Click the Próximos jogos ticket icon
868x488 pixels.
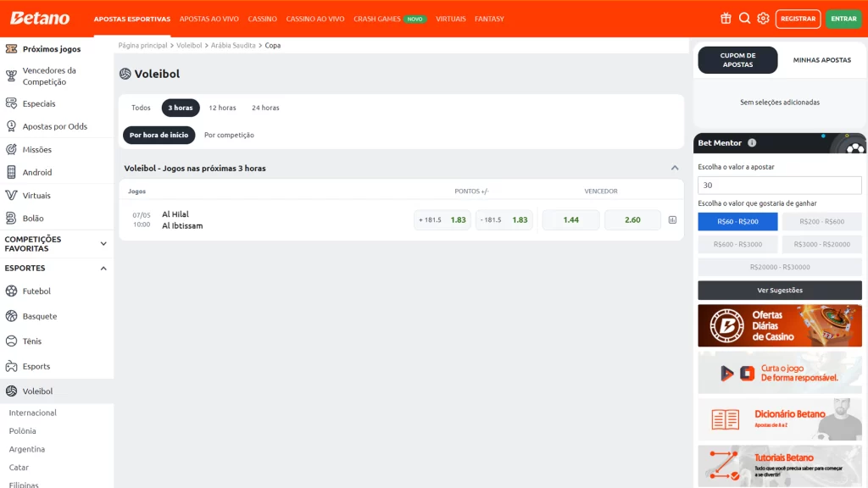11,48
